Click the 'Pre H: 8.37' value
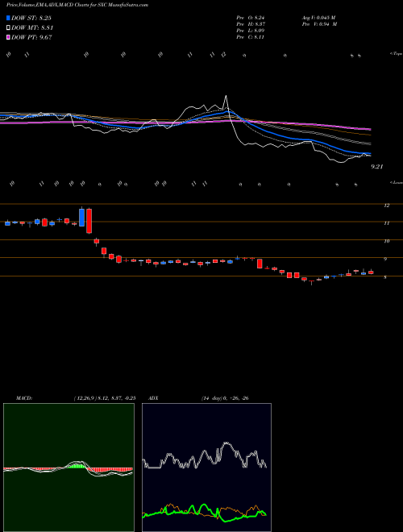 click(x=251, y=24)
